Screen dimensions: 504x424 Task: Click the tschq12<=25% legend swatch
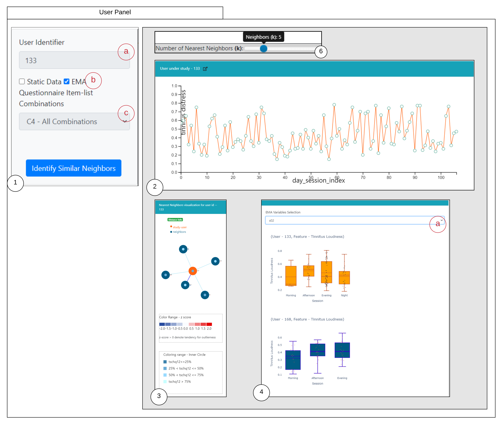click(x=165, y=362)
